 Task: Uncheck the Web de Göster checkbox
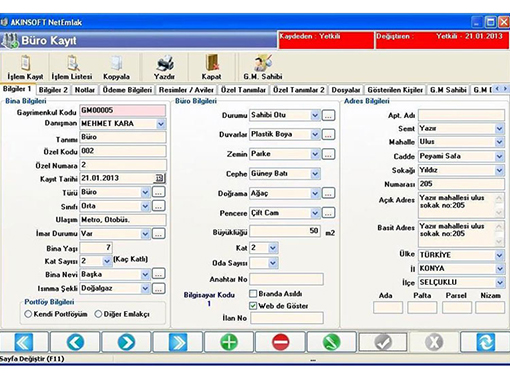coord(253,306)
